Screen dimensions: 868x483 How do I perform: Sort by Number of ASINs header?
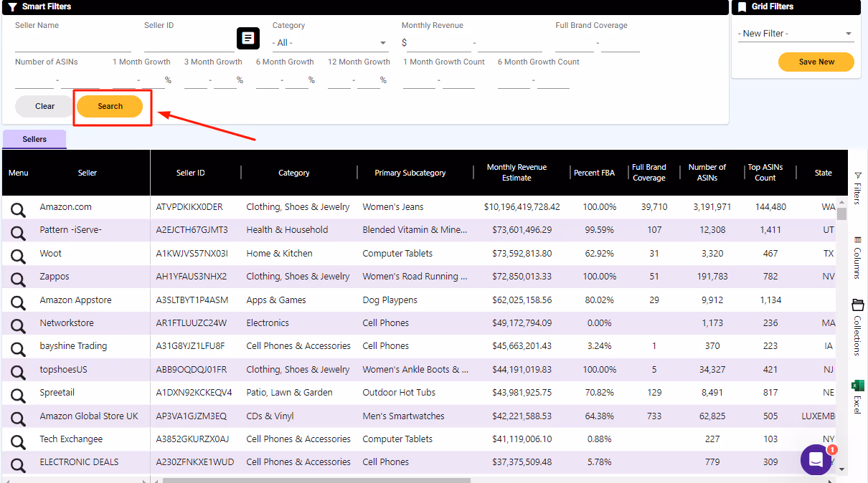(x=707, y=173)
